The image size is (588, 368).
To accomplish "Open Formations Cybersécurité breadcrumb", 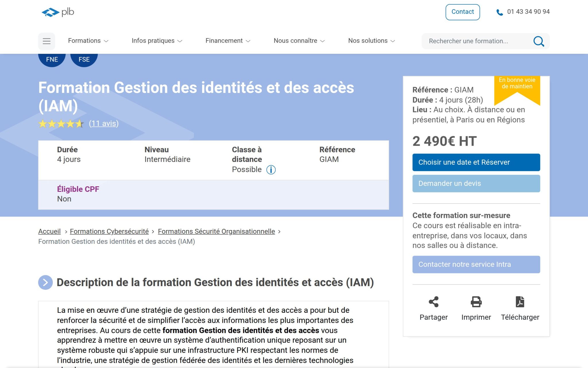I will click(x=109, y=231).
